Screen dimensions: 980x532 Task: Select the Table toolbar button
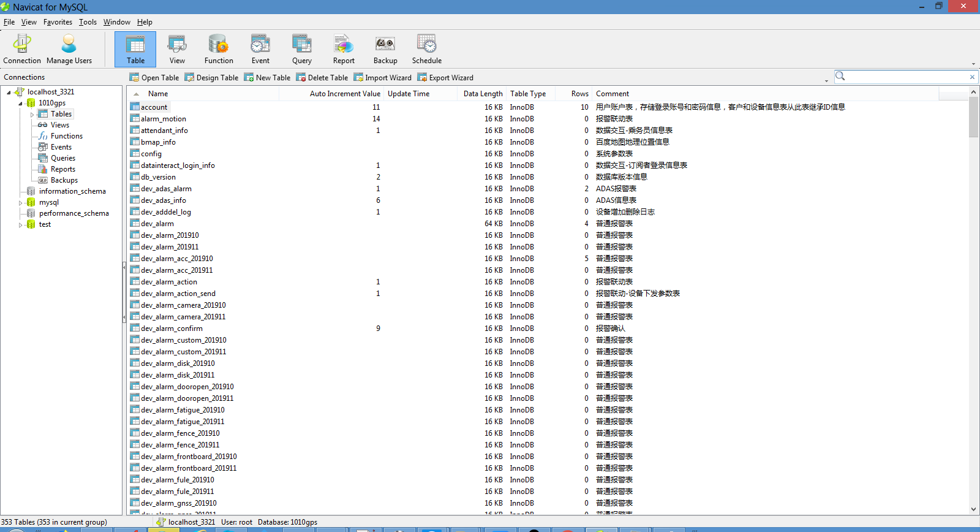point(135,49)
